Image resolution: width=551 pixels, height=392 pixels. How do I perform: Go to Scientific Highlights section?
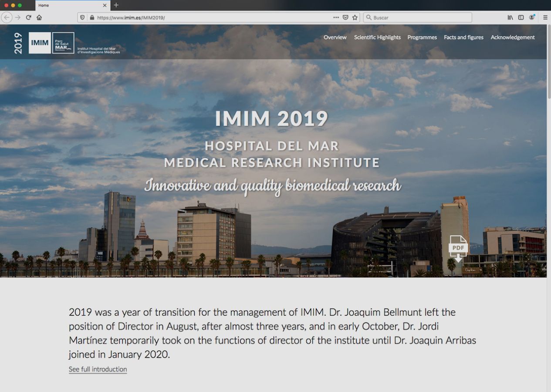pyautogui.click(x=377, y=37)
